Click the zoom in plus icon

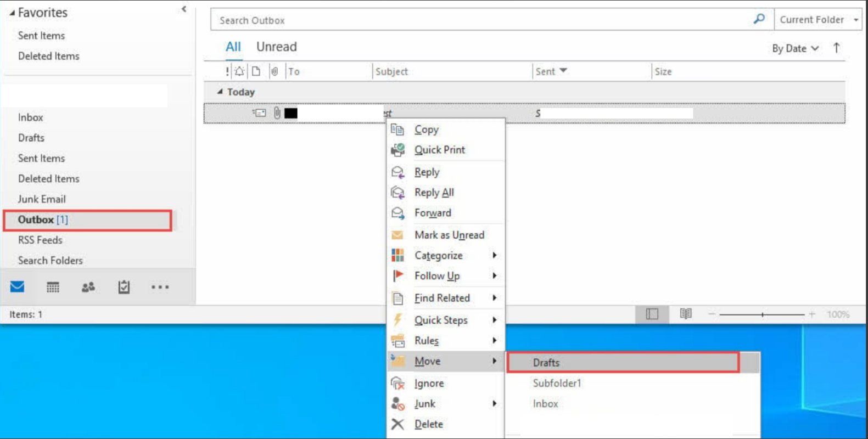(x=812, y=314)
